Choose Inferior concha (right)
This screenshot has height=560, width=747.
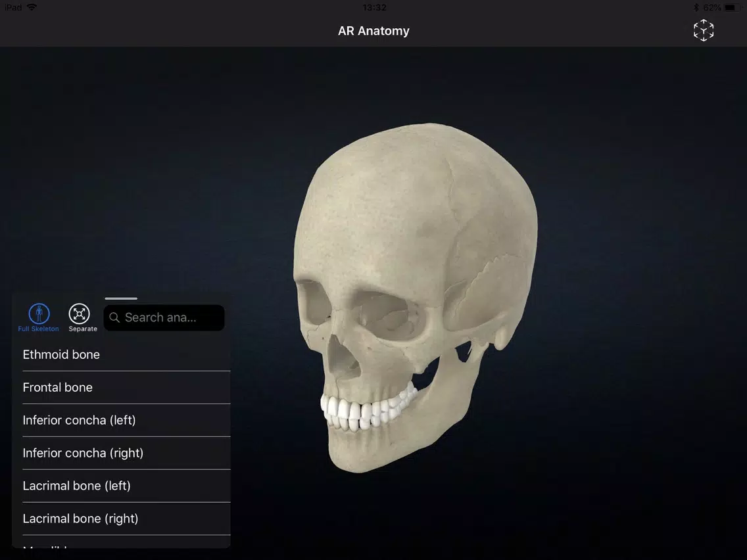pyautogui.click(x=126, y=454)
